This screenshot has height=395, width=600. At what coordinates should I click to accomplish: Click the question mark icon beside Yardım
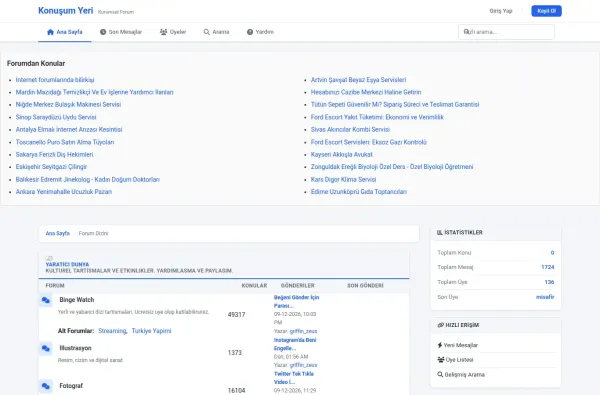[250, 32]
